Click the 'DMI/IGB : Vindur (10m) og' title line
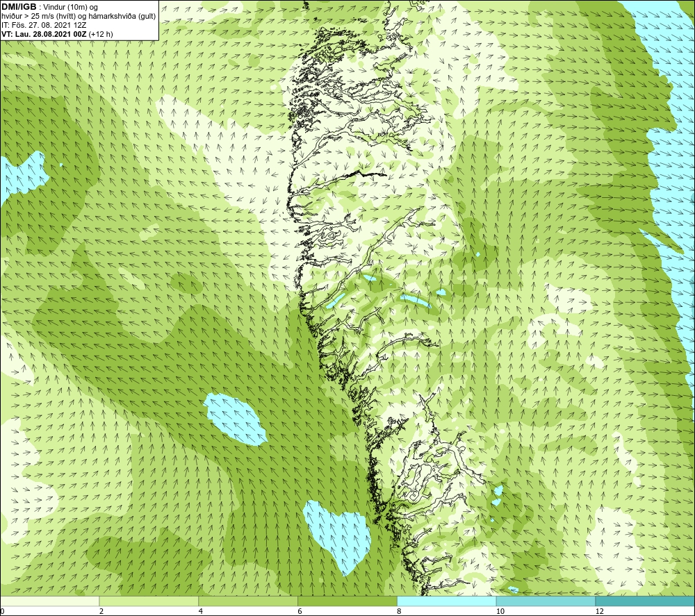Screen dimensions: 695x616 (49, 7)
